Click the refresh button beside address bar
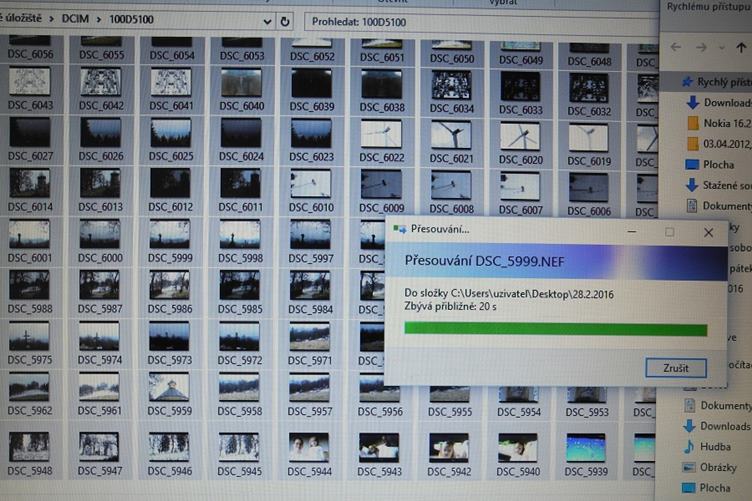The width and height of the screenshot is (752, 501). coord(285,22)
